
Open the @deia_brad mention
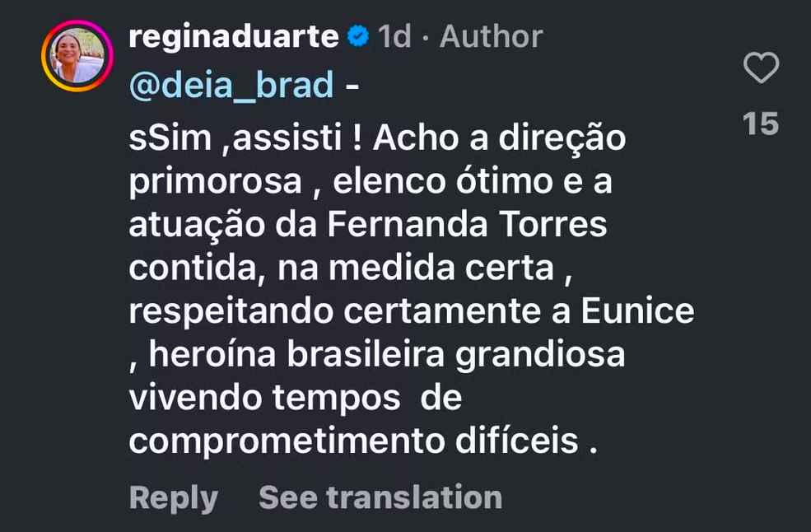pos(231,85)
